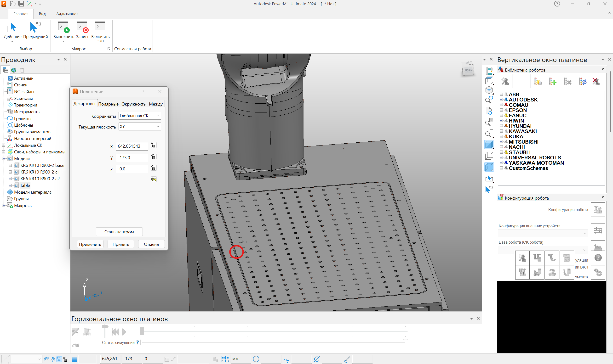Click the remove robot icon with red X
Viewport: 613px width, 364px height.
[598, 81]
